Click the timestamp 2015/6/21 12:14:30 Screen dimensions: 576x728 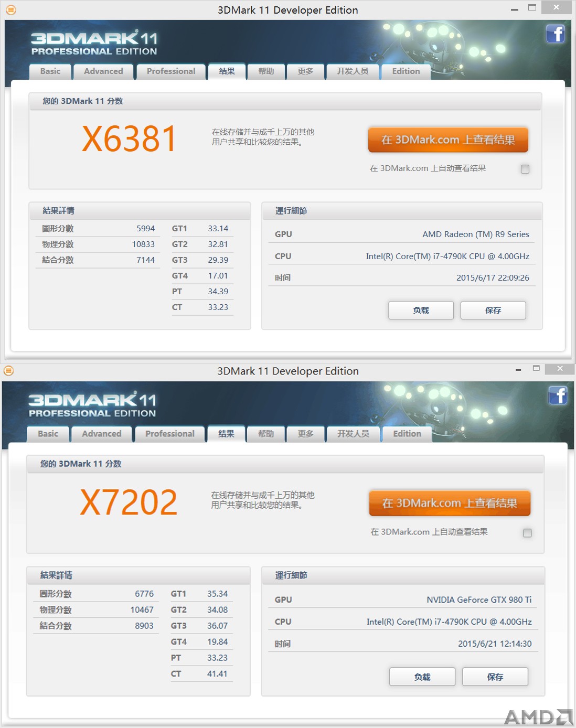[x=495, y=644]
